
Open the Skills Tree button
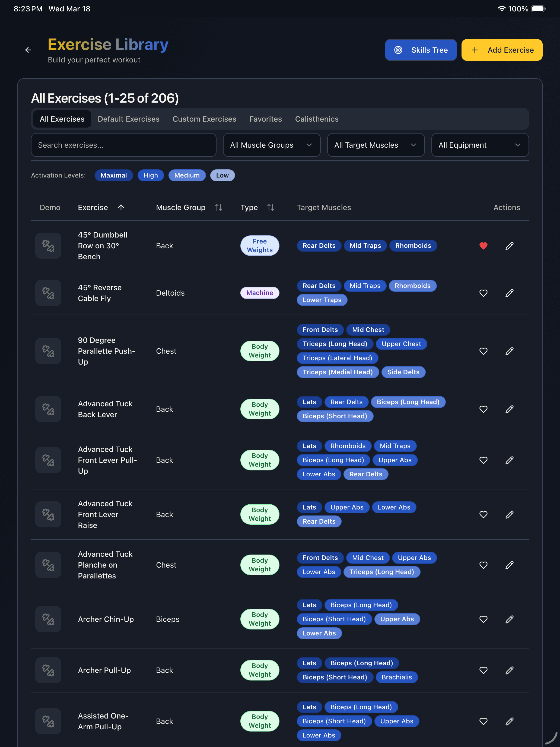click(x=421, y=50)
